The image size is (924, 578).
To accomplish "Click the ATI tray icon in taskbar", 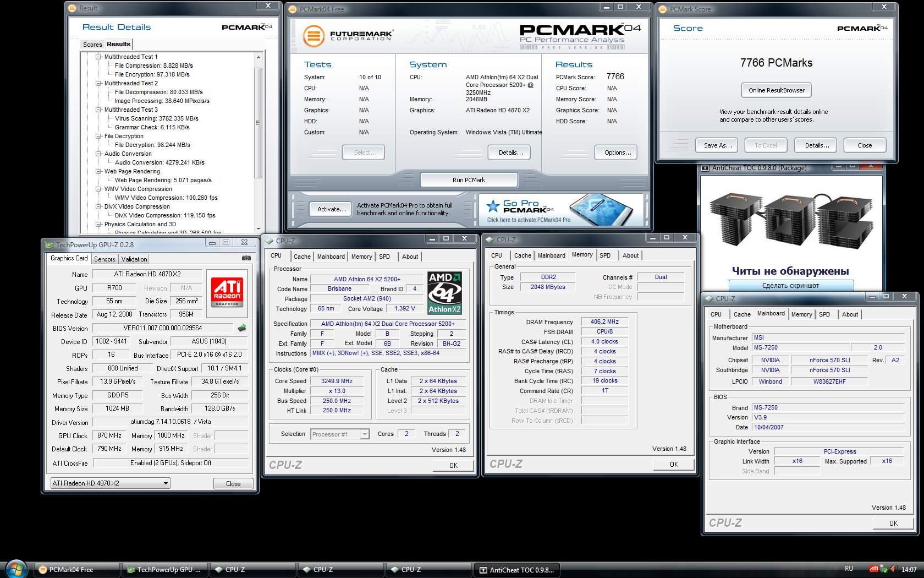I will point(873,569).
